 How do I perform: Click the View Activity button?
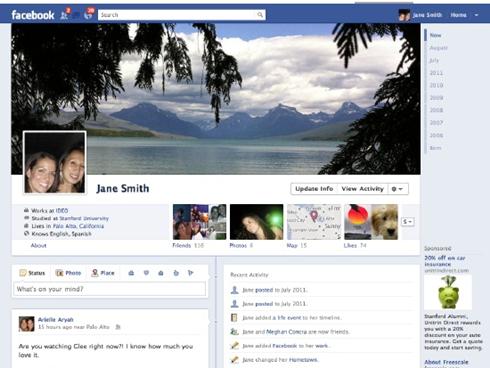pyautogui.click(x=363, y=189)
